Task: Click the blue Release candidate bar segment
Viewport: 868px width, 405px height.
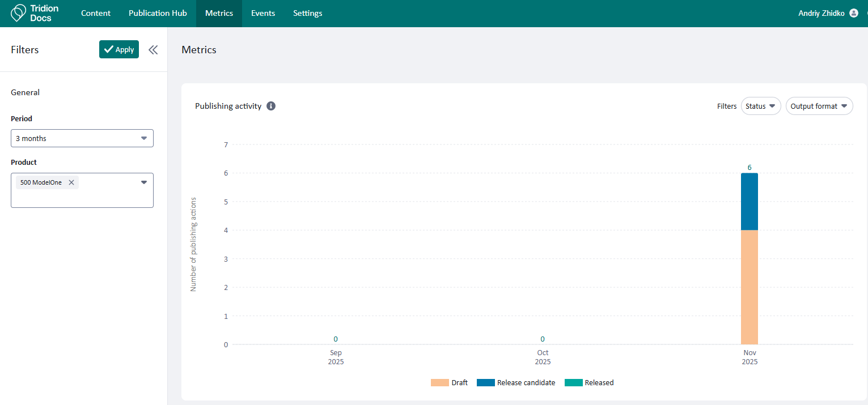Action: click(x=749, y=201)
